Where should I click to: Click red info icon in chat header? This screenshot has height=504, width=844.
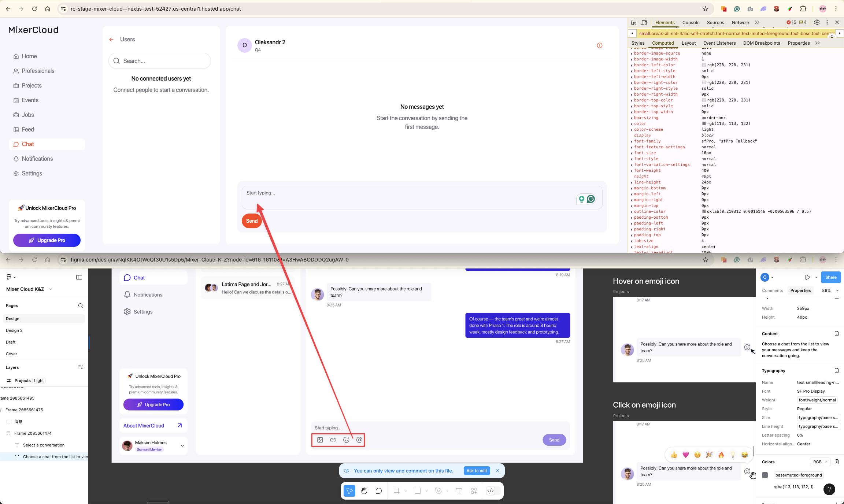tap(600, 45)
